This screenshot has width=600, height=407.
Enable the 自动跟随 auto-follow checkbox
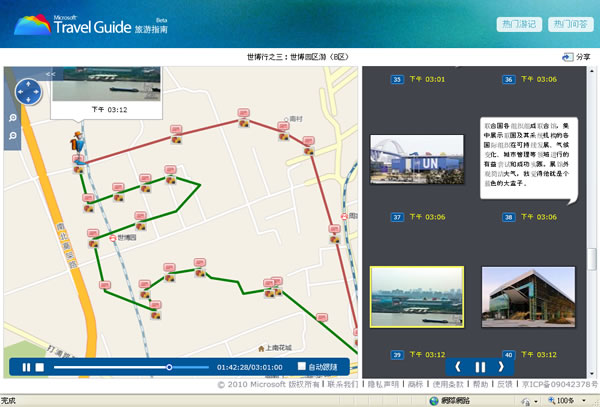(x=302, y=367)
